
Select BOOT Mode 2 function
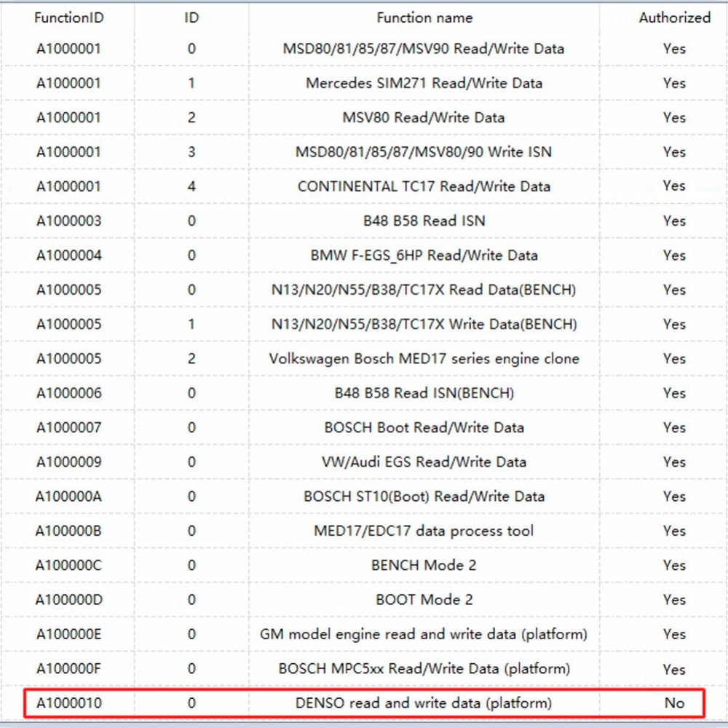(x=424, y=599)
